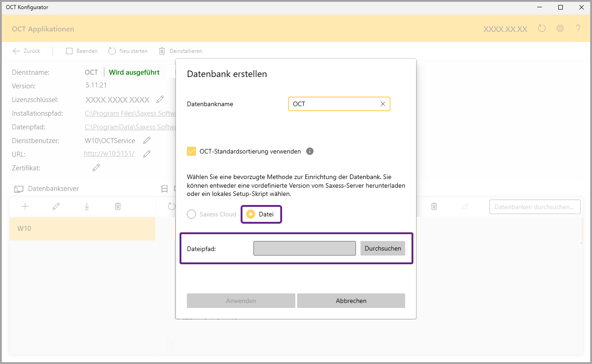This screenshot has width=592, height=364.
Task: Click the info icon beside OCT-Standardsortierung
Action: 310,151
